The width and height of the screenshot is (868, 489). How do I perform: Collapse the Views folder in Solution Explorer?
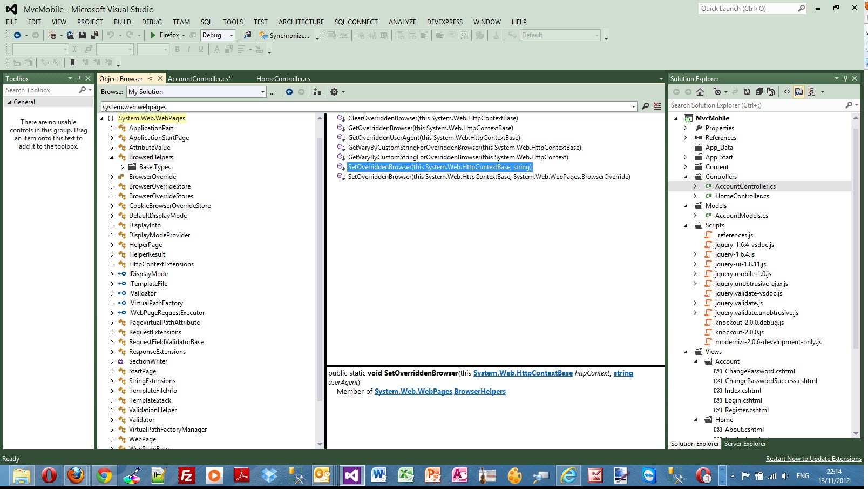[x=686, y=352]
